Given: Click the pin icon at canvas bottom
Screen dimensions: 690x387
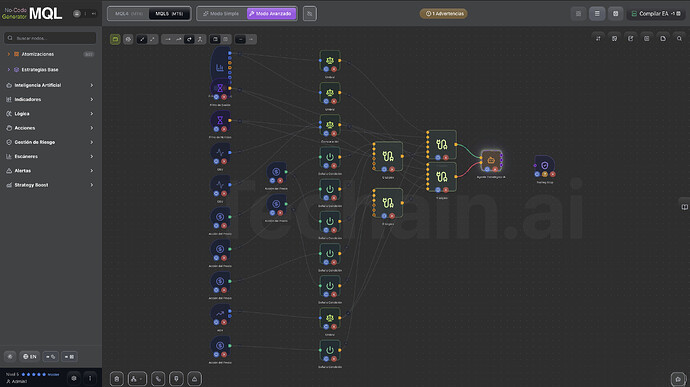Looking at the screenshot, I should click(176, 379).
